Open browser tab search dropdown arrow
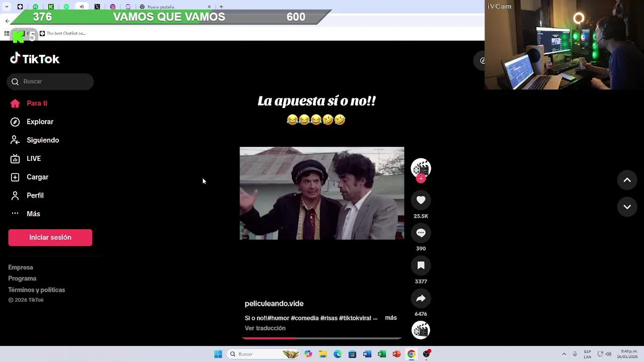This screenshot has width=644, height=362. pos(6,7)
